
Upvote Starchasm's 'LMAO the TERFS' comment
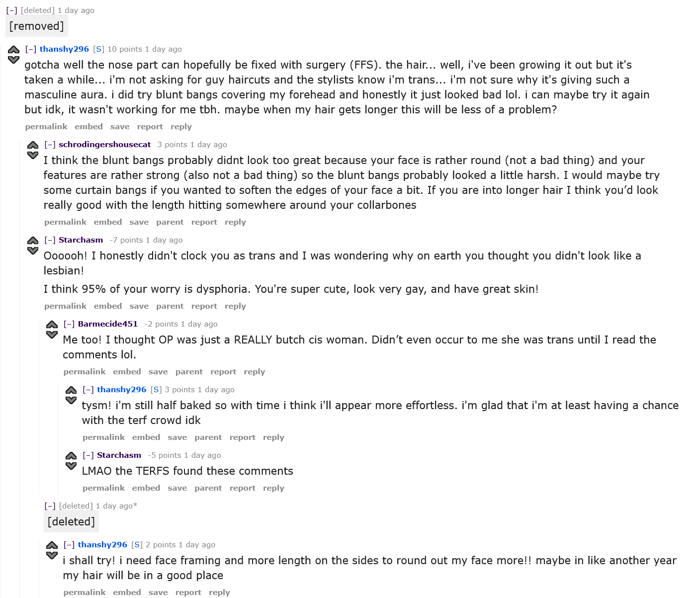coord(71,456)
